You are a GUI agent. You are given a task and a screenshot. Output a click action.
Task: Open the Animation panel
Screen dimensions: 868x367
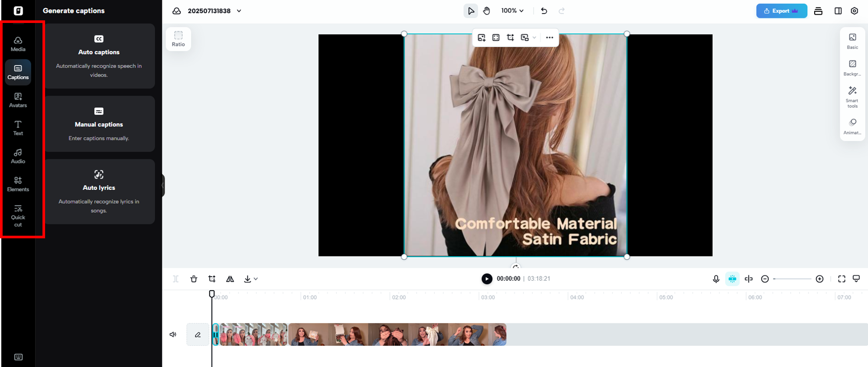pyautogui.click(x=852, y=127)
